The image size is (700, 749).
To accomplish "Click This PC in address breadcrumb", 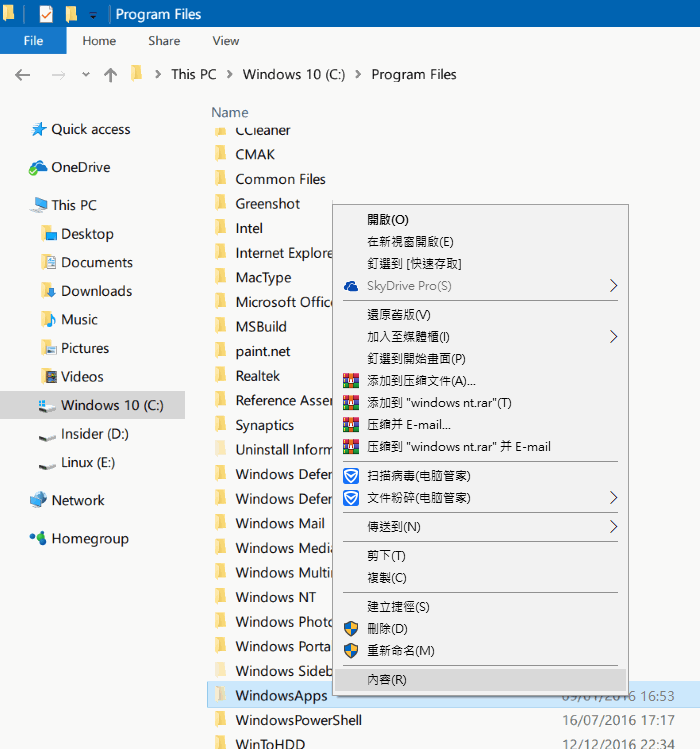I will 194,75.
